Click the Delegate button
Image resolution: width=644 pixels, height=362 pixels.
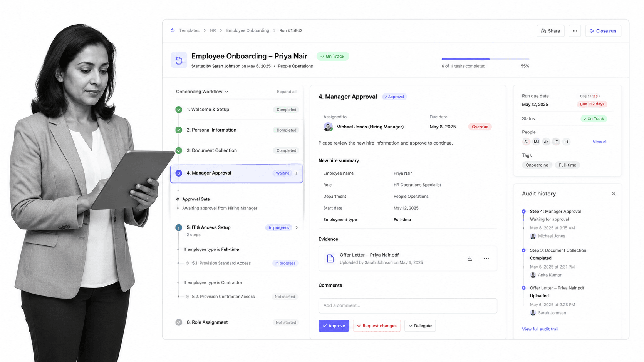coord(420,326)
